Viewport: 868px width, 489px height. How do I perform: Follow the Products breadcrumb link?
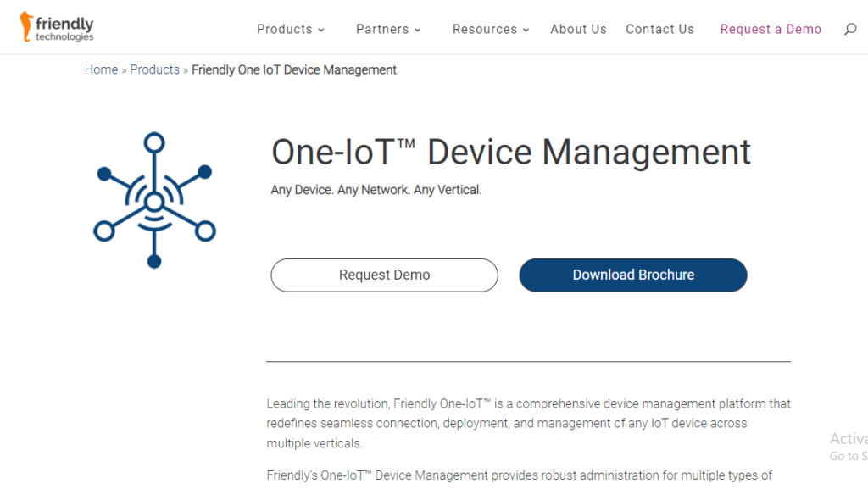click(155, 69)
